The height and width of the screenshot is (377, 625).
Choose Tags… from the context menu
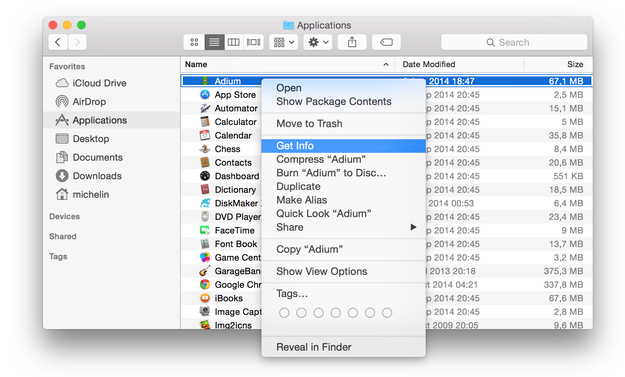click(x=344, y=294)
